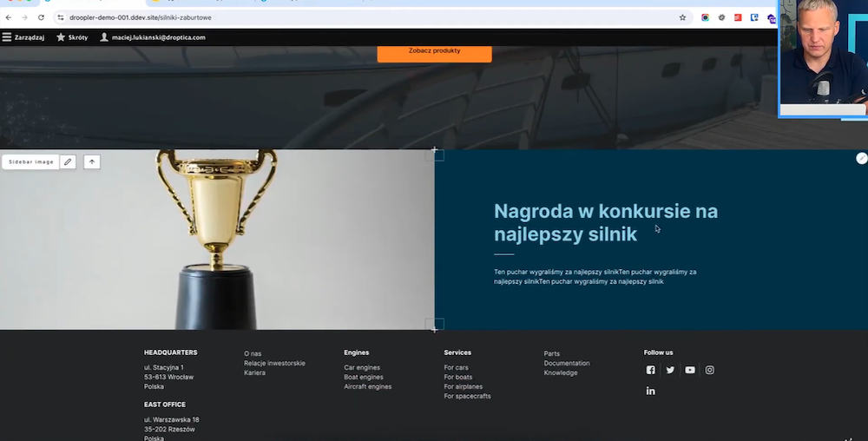Open the Parts footer link
The height and width of the screenshot is (441, 868).
coord(551,353)
